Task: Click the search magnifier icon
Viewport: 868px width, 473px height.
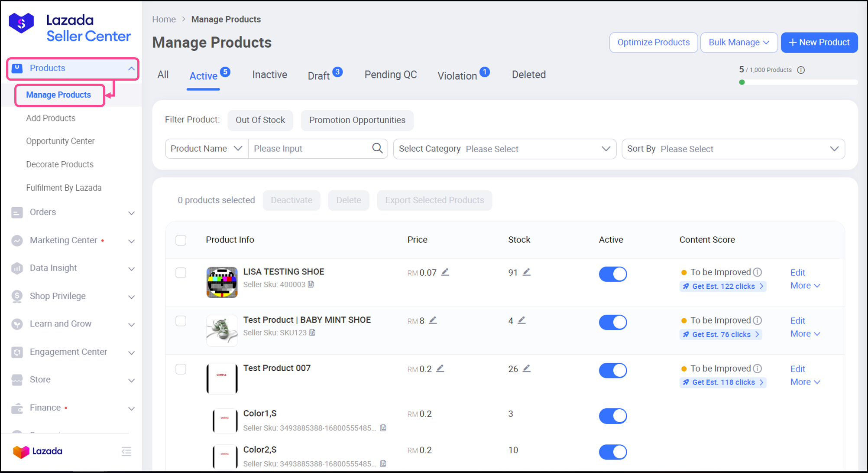Action: click(377, 148)
